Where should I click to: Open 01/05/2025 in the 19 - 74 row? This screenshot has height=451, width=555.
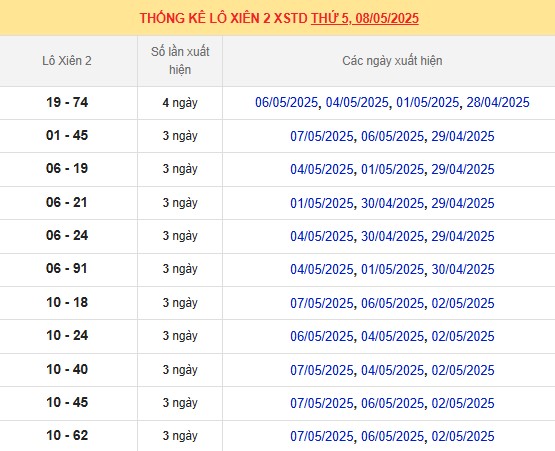click(427, 103)
